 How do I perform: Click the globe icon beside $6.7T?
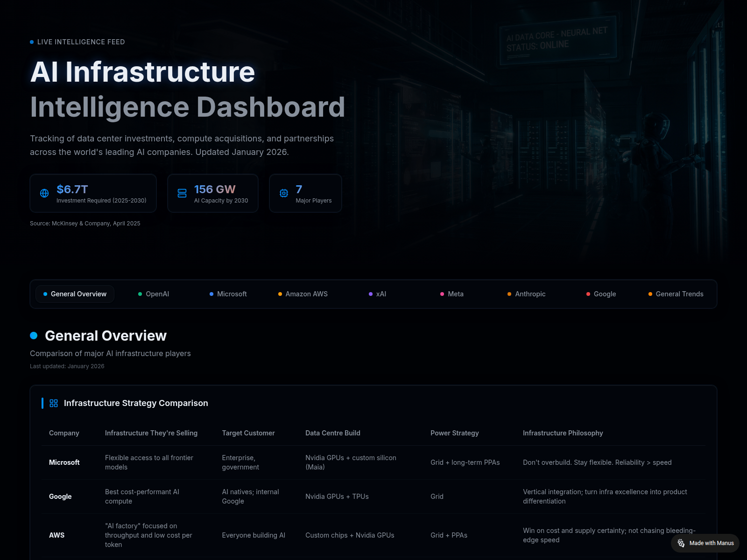44,193
